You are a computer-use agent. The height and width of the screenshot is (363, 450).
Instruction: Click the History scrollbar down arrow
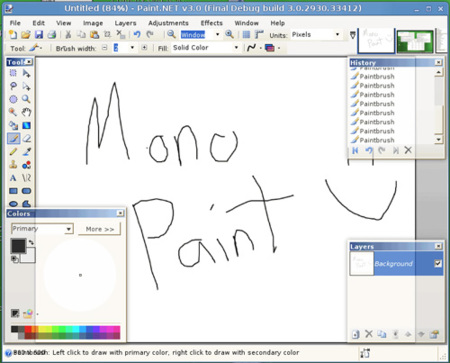point(439,140)
